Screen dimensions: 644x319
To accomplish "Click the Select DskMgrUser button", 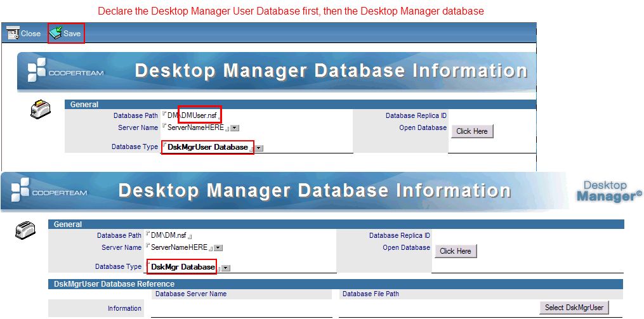I will pyautogui.click(x=574, y=307).
